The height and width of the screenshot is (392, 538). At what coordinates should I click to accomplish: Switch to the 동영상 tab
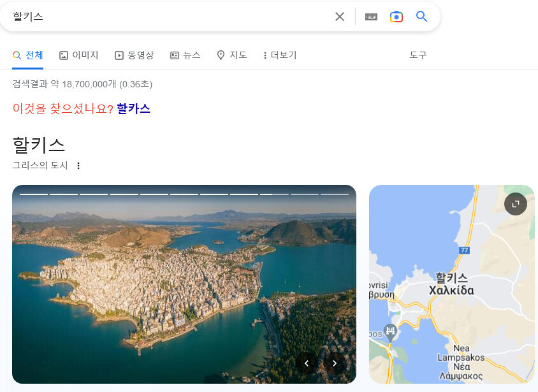pyautogui.click(x=134, y=55)
